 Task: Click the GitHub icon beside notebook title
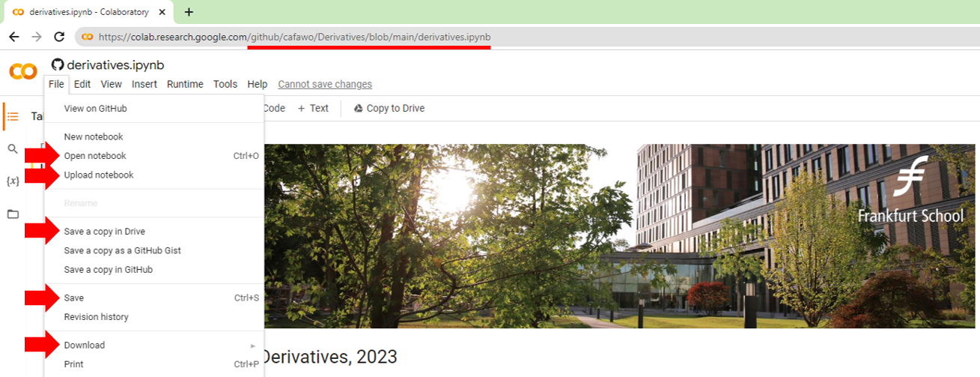click(x=58, y=65)
